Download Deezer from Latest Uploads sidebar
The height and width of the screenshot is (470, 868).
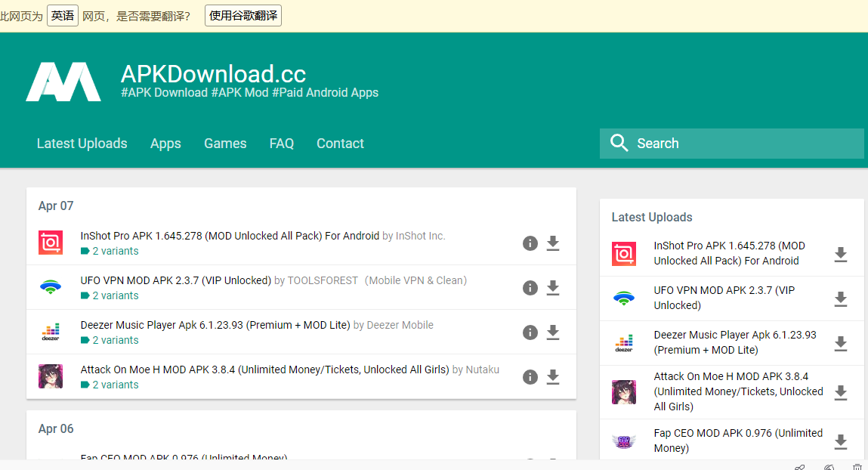pyautogui.click(x=841, y=343)
